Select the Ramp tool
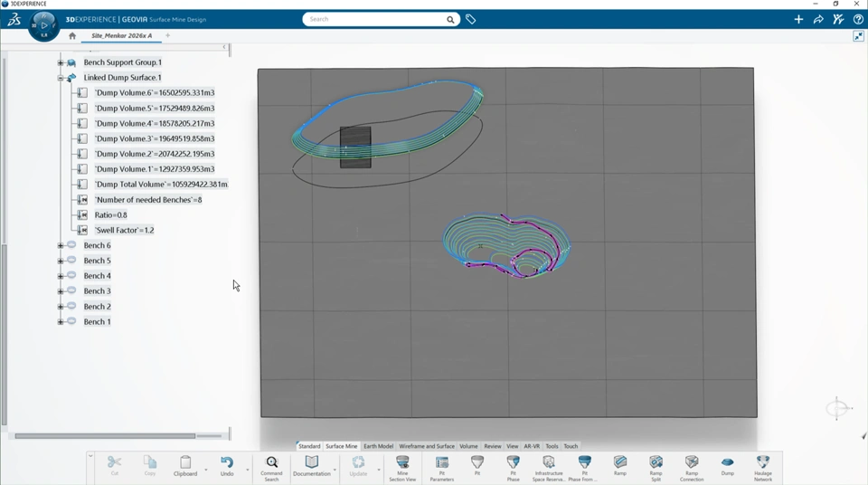The width and height of the screenshot is (868, 485). 620,466
